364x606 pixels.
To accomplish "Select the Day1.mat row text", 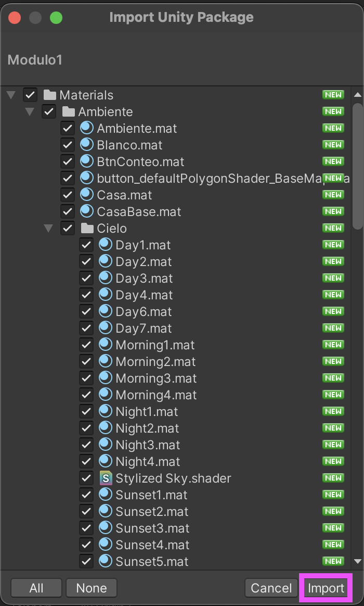I will (x=143, y=245).
